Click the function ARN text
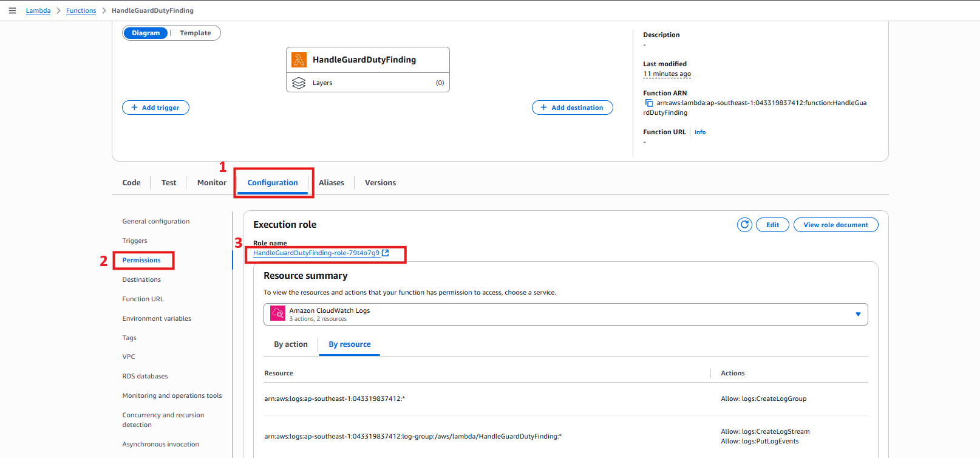 point(756,108)
